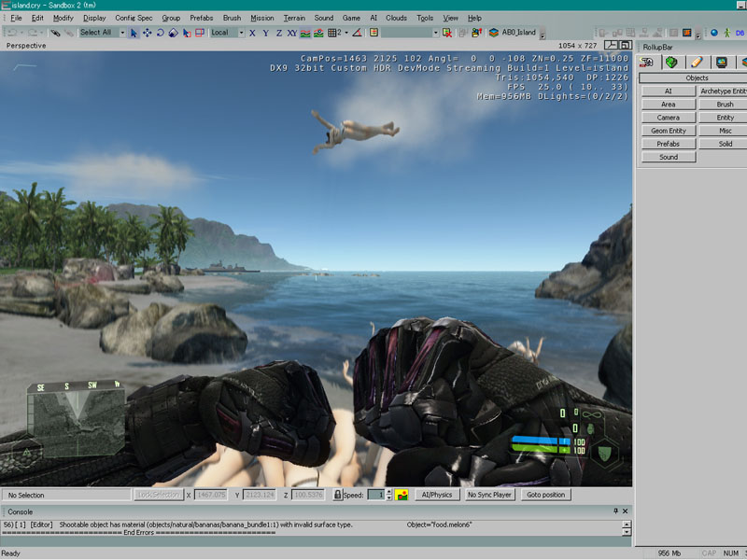Screen dimensions: 747x560
Task: Click the blue sphere toolbar icon
Action: point(714,33)
